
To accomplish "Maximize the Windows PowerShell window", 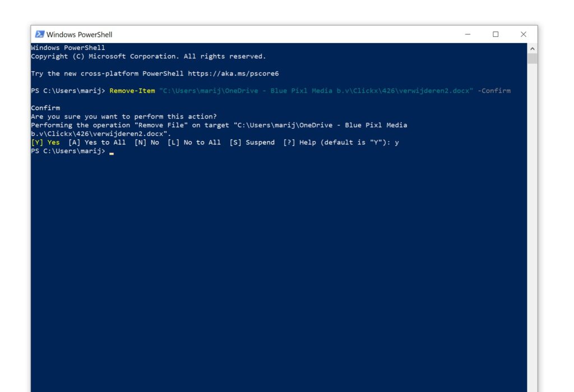I will click(x=496, y=34).
